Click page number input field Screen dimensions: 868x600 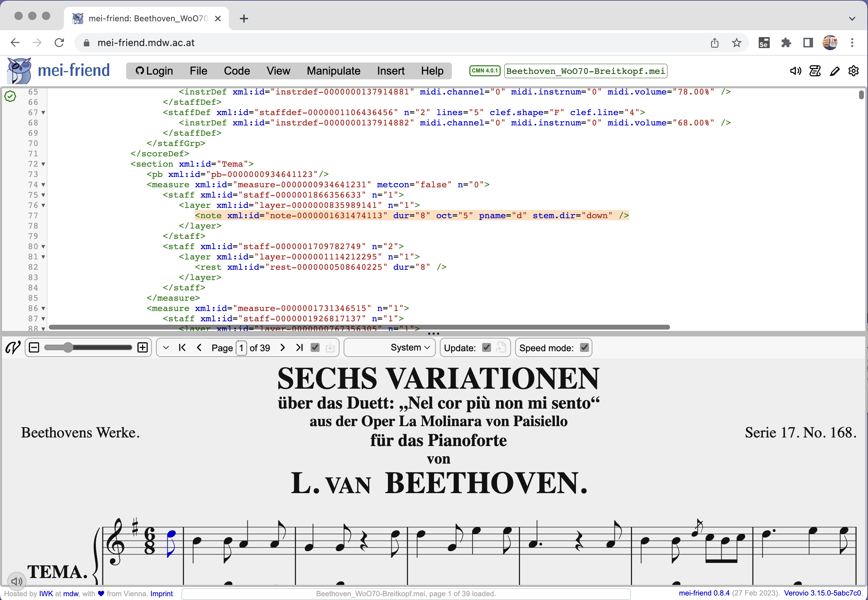tap(240, 347)
